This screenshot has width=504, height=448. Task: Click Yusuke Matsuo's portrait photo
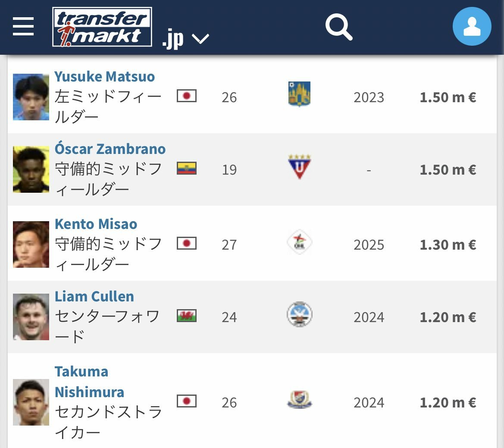(x=31, y=97)
